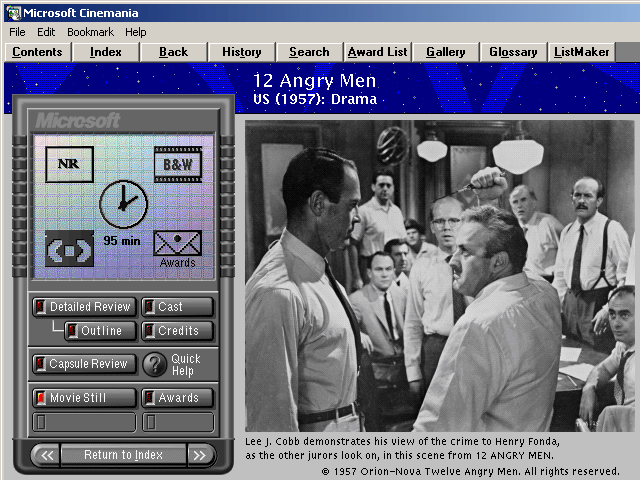This screenshot has width=640, height=480.
Task: Click the Quick Help question mark icon
Action: [155, 364]
